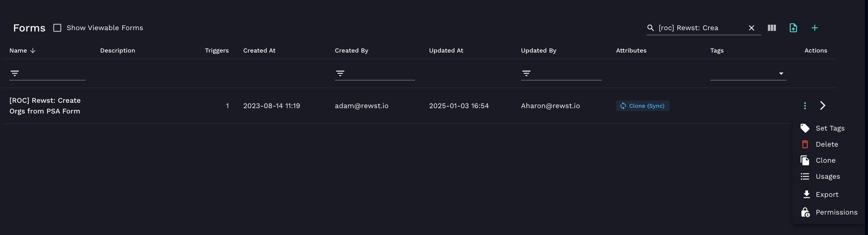Click the Name sort arrow icon
The image size is (868, 235).
[x=33, y=51]
